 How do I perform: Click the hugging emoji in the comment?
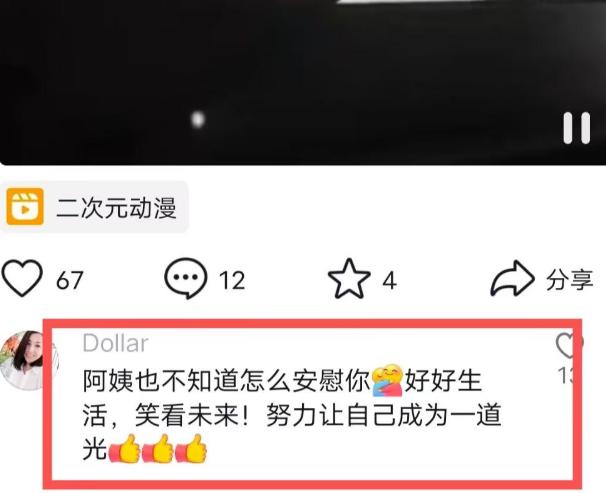388,381
